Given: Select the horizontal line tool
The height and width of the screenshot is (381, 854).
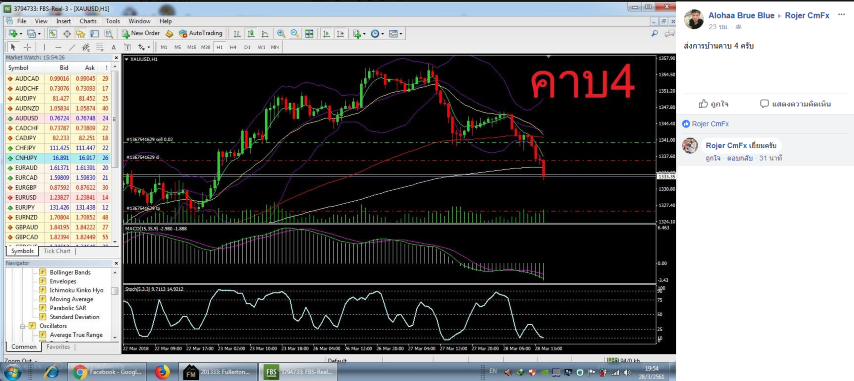Looking at the screenshot, I should [59, 47].
